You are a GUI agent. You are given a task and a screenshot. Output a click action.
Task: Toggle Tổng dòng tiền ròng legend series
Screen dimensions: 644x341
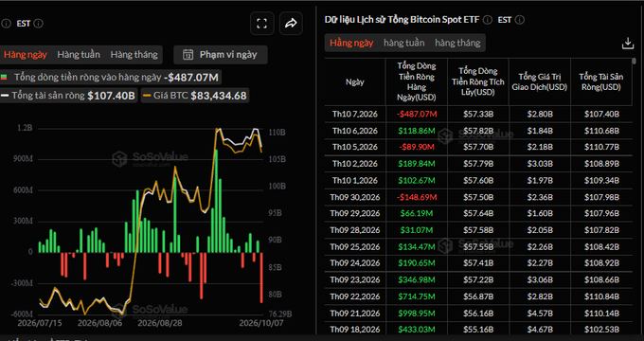pos(110,78)
